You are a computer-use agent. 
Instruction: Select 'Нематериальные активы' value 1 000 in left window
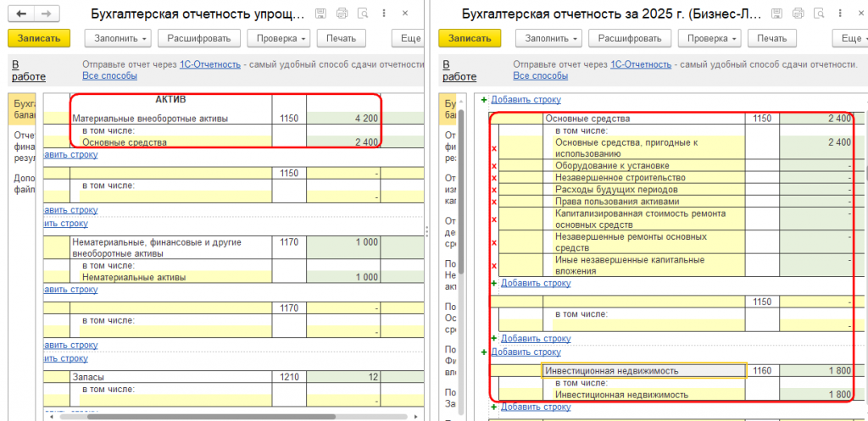[x=343, y=277]
